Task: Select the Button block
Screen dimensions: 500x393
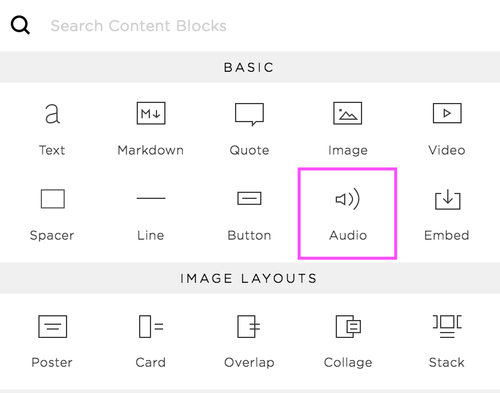Action: pyautogui.click(x=249, y=215)
